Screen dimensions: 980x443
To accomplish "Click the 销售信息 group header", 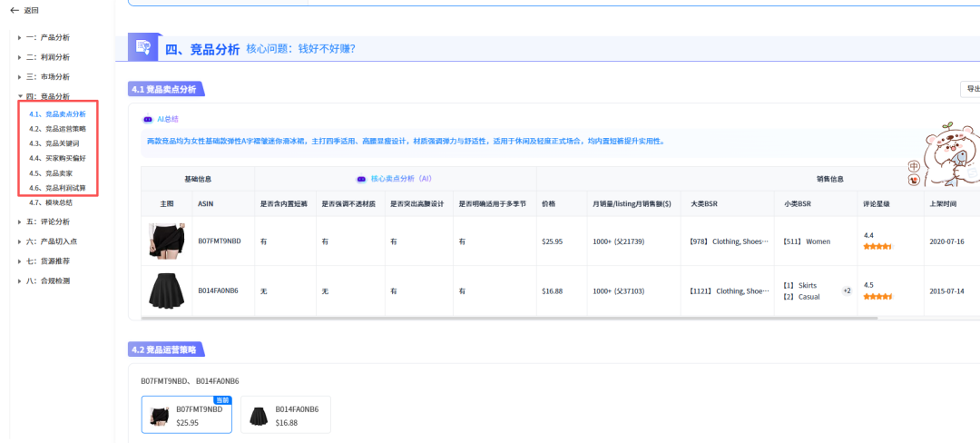I will point(830,179).
